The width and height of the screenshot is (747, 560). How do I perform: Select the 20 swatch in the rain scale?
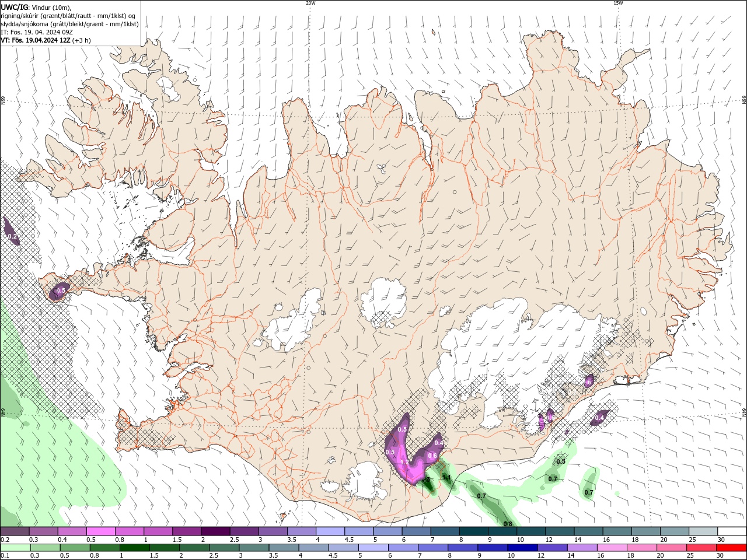[672, 548]
